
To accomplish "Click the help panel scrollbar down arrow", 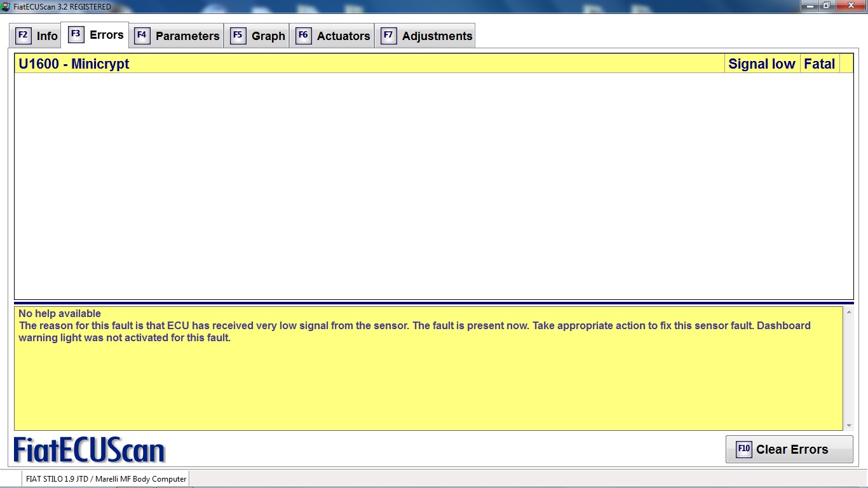I will (849, 426).
